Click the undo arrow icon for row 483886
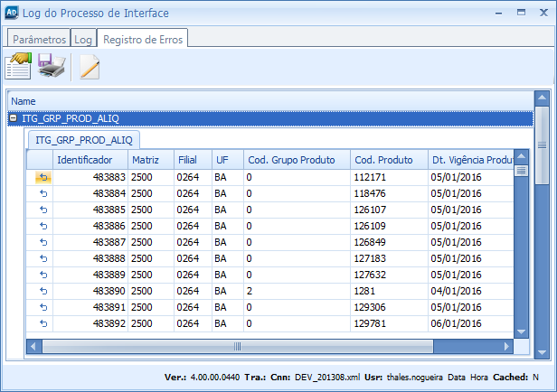The image size is (557, 392). tap(42, 225)
